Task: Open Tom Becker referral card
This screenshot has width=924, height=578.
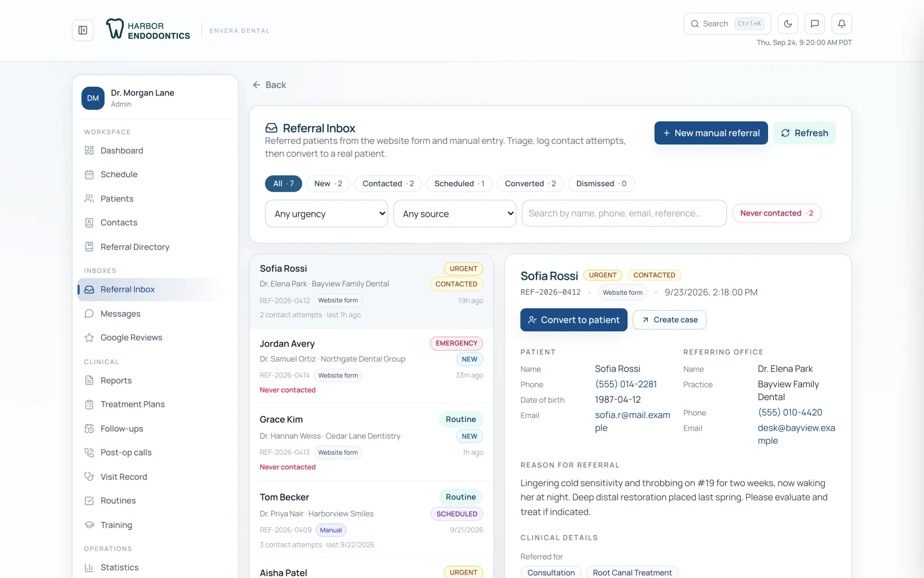Action: point(371,520)
